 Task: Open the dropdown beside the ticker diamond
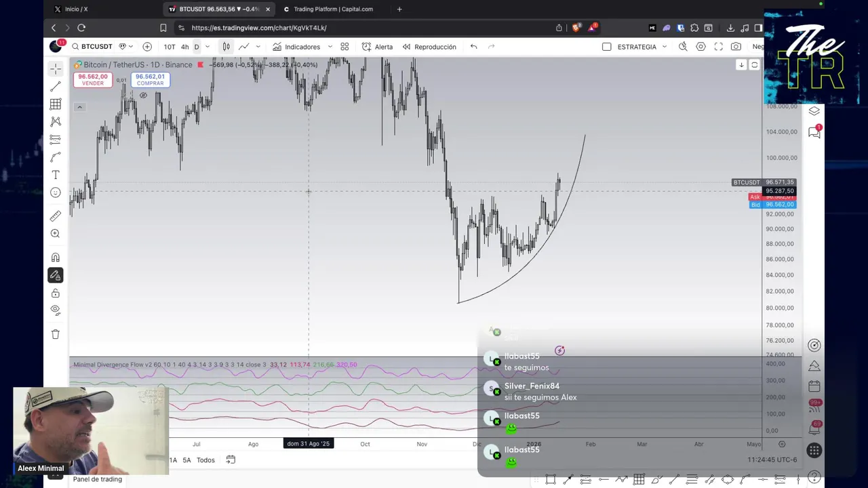(x=131, y=47)
